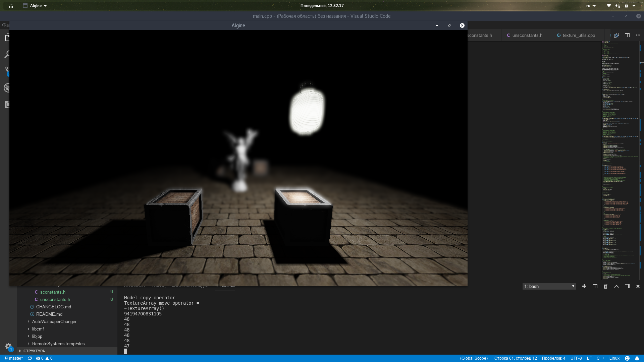The width and height of the screenshot is (644, 362).
Task: Expand AutoWallpaperChanger folder
Action: point(54,321)
